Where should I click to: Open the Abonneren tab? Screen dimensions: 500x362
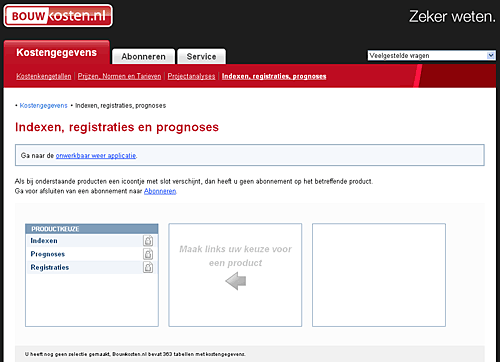[143, 56]
